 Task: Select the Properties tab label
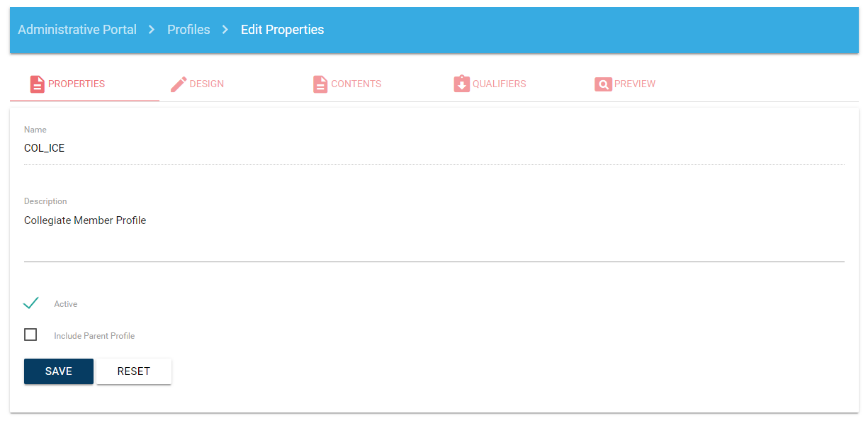pyautogui.click(x=77, y=84)
